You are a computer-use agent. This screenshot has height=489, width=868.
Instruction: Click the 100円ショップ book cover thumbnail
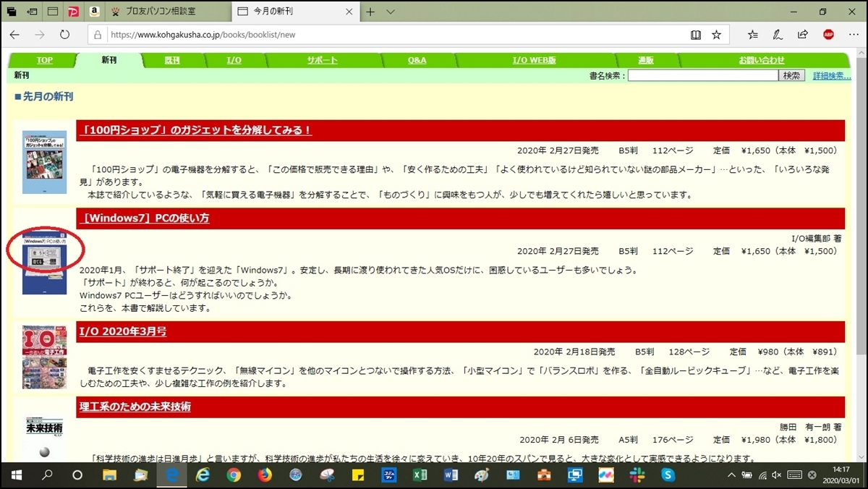point(44,161)
